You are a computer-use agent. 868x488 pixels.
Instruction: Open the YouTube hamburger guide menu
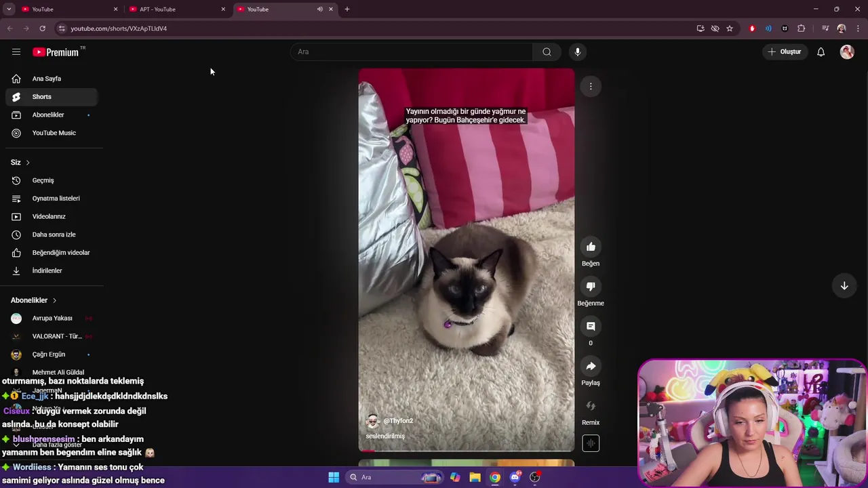[x=16, y=52]
